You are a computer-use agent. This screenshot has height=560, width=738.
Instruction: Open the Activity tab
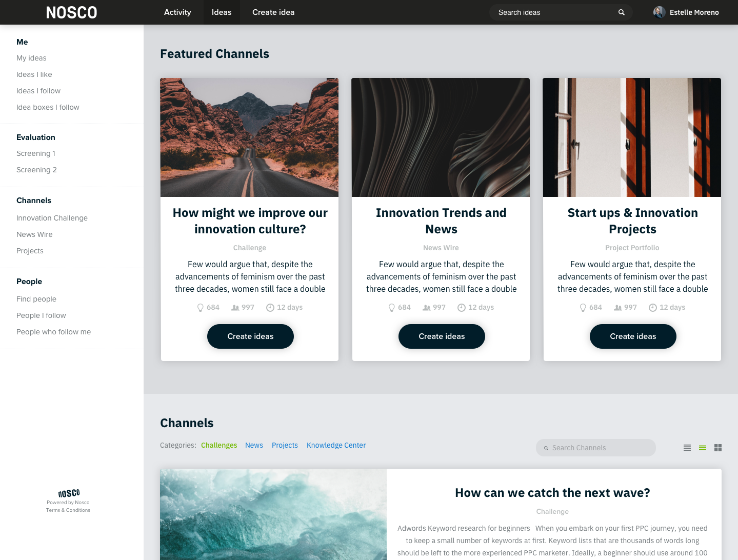[x=177, y=12]
